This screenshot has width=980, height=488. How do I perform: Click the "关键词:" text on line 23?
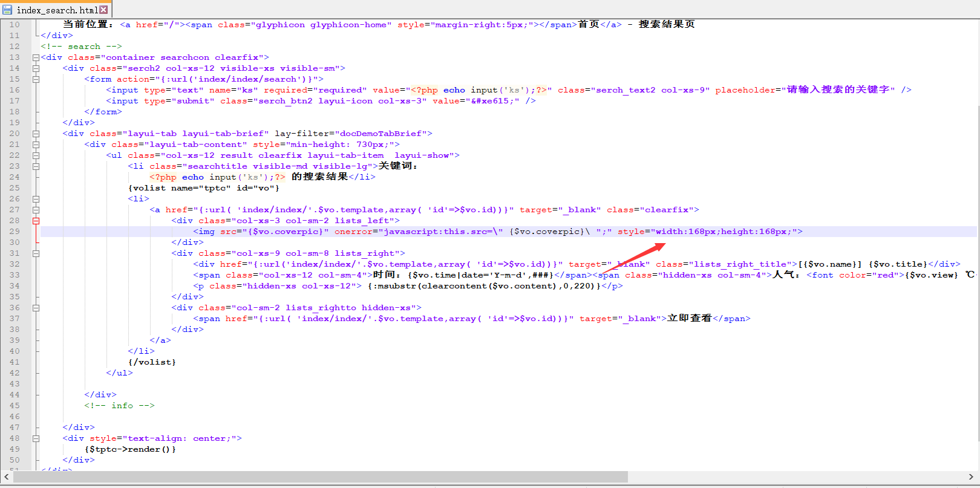(398, 166)
